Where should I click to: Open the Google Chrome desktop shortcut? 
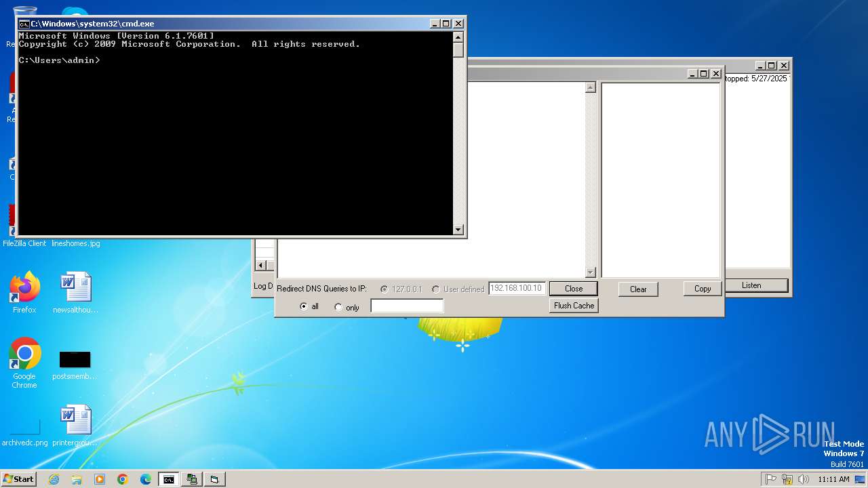(x=24, y=363)
